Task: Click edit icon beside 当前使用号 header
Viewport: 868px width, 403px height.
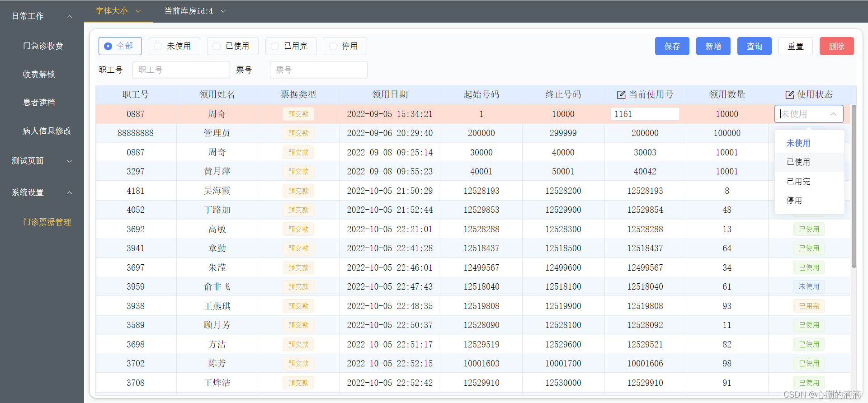Action: pos(621,95)
